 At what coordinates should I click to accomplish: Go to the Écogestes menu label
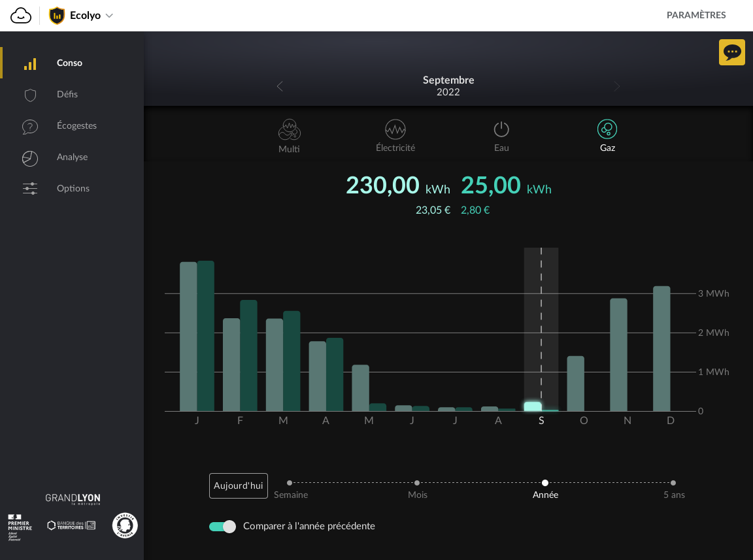click(77, 125)
